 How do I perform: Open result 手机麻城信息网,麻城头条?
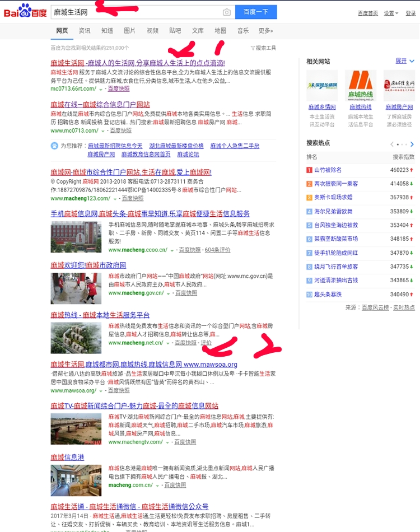pos(150,214)
